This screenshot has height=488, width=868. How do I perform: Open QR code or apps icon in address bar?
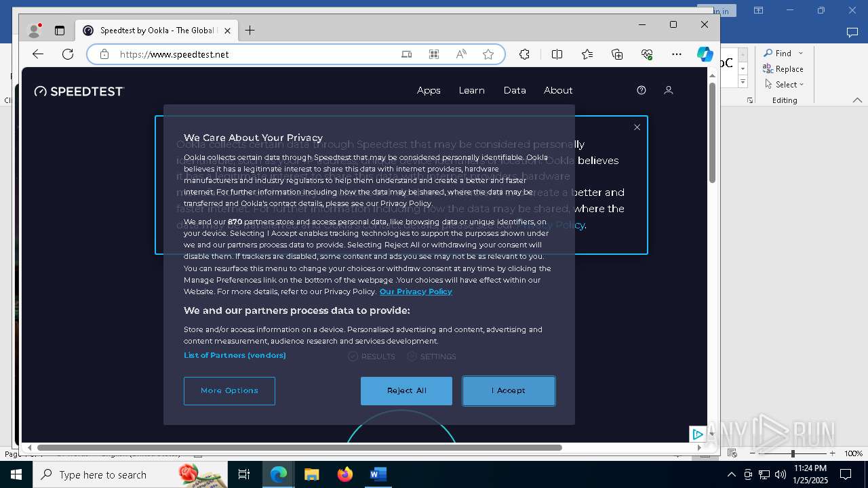[x=434, y=54]
